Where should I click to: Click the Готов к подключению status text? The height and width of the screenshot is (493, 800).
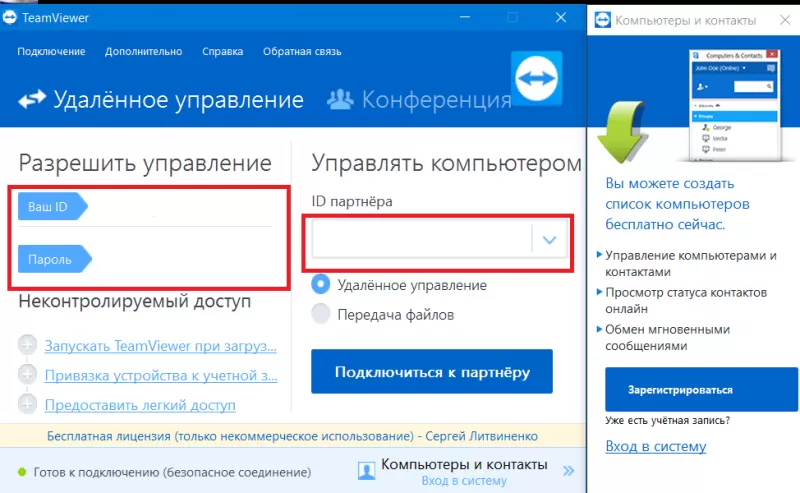click(x=172, y=472)
